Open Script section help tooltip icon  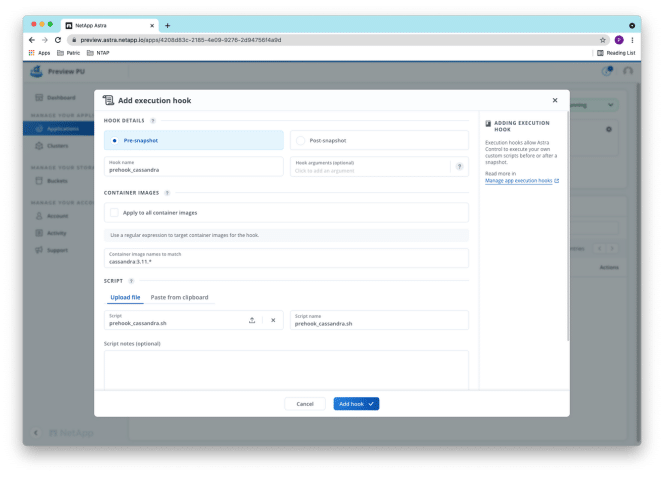131,281
